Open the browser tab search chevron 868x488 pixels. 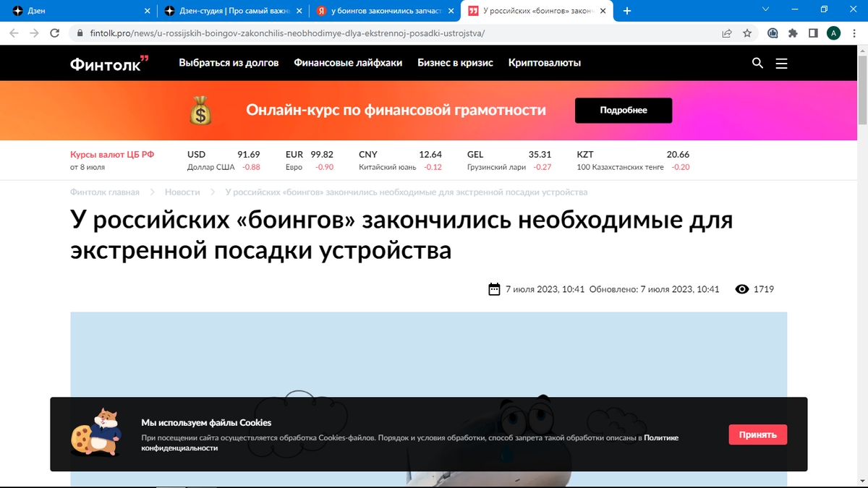coord(765,10)
